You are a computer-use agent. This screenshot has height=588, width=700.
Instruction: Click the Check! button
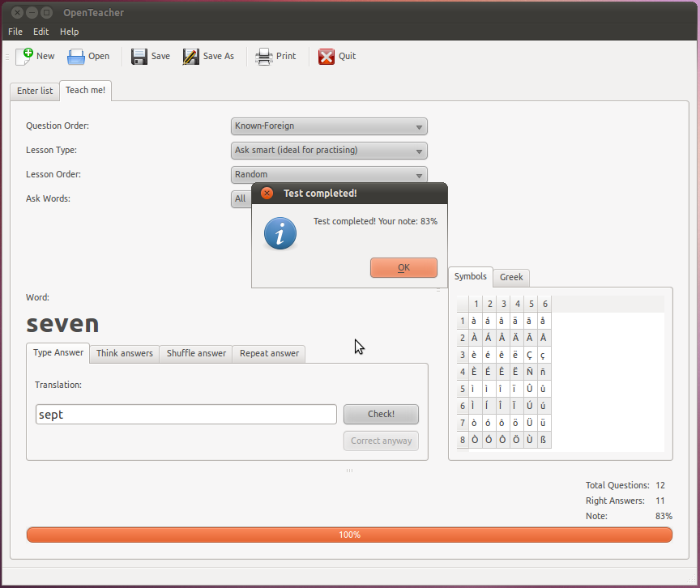[x=381, y=414]
